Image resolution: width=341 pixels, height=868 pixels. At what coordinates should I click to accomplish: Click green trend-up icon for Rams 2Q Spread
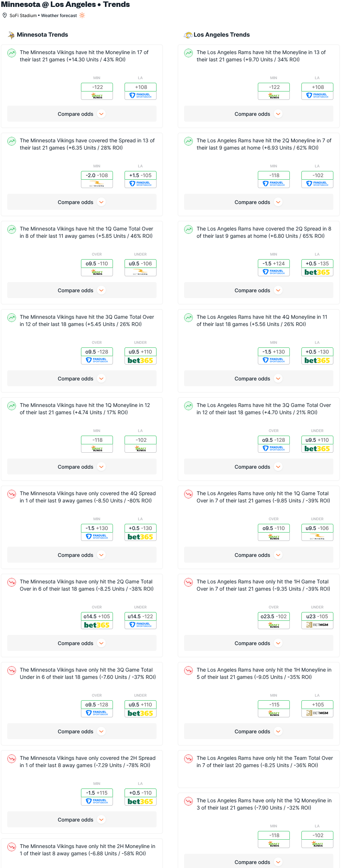(188, 229)
